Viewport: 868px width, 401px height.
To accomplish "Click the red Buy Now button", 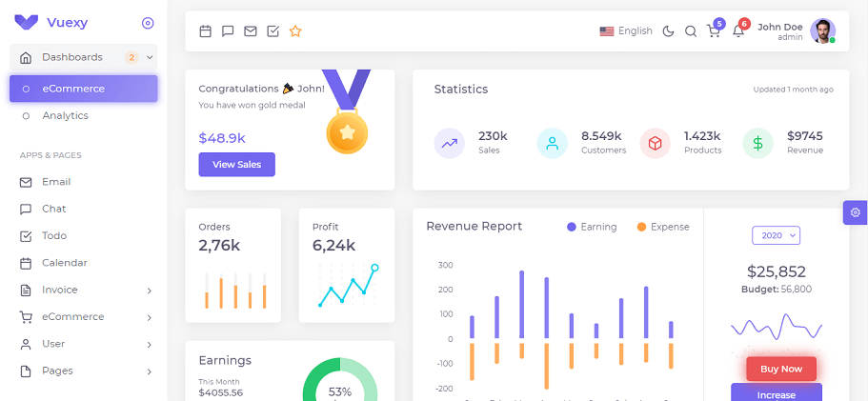I will coord(781,369).
